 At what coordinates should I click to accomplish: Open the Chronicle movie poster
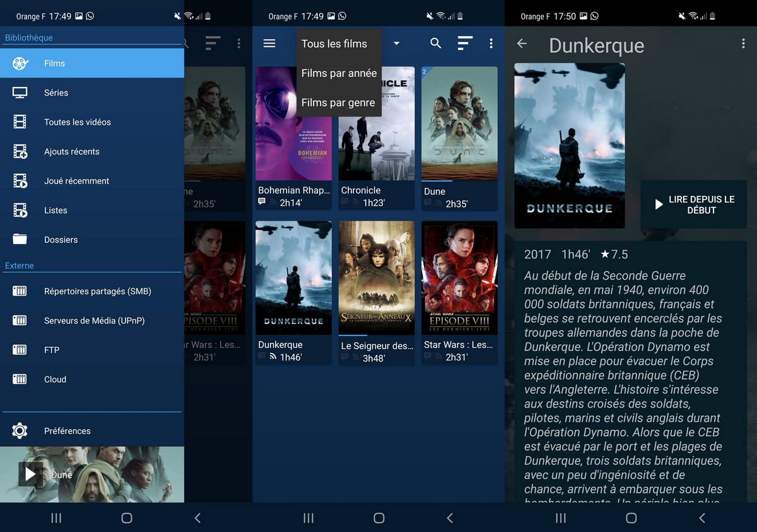pyautogui.click(x=377, y=124)
